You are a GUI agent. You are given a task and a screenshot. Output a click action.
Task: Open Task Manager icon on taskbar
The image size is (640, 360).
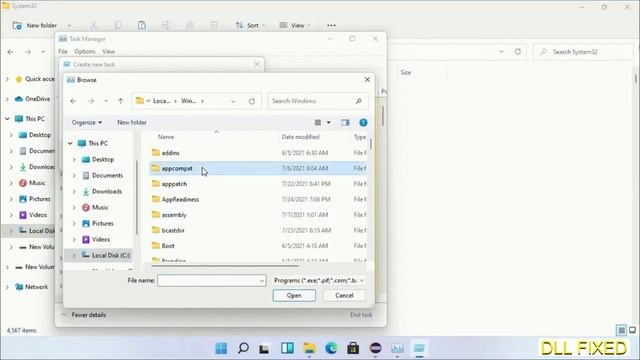(x=397, y=348)
